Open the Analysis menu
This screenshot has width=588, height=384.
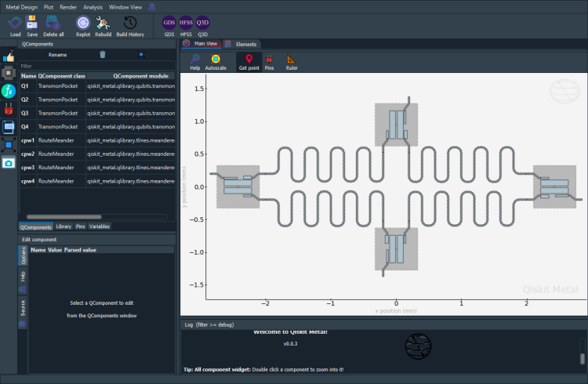(93, 7)
